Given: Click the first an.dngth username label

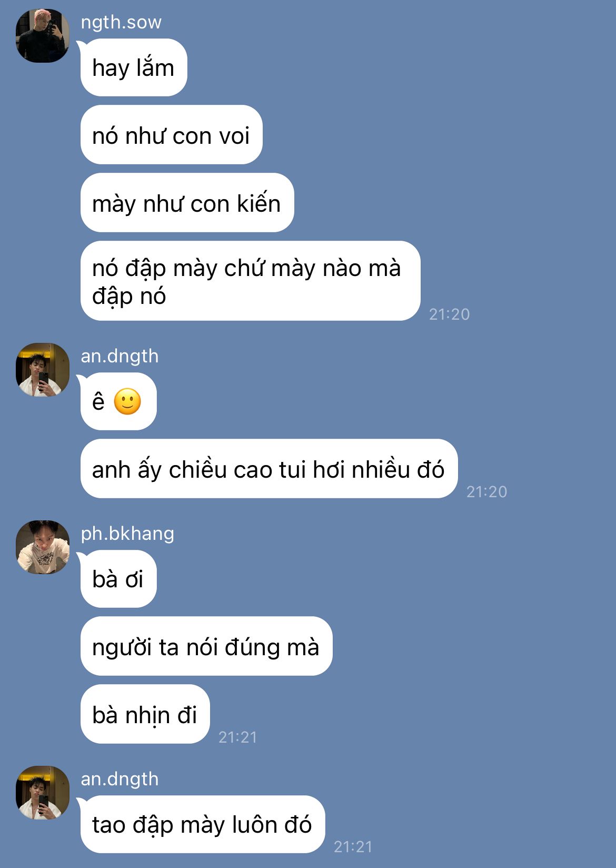Looking at the screenshot, I should point(120,356).
